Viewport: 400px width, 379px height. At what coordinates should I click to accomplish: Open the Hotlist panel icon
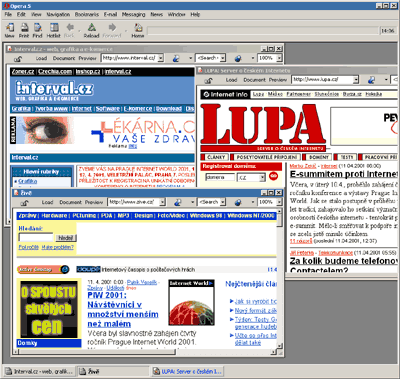(54, 30)
